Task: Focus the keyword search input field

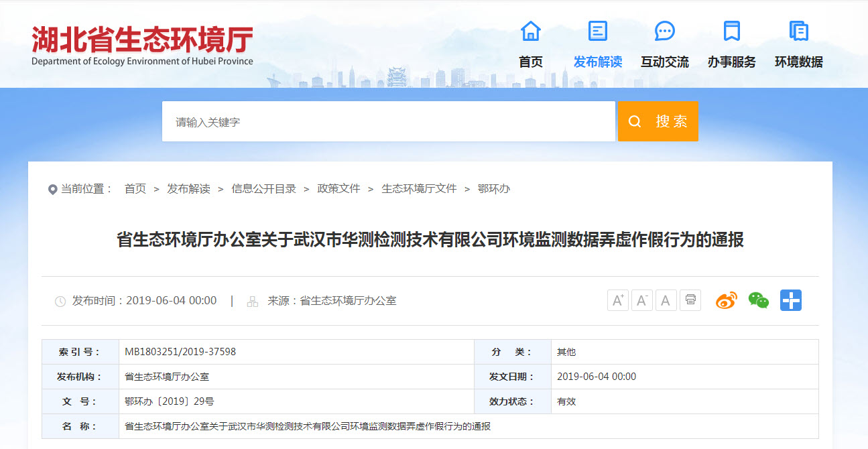Action: 388,121
